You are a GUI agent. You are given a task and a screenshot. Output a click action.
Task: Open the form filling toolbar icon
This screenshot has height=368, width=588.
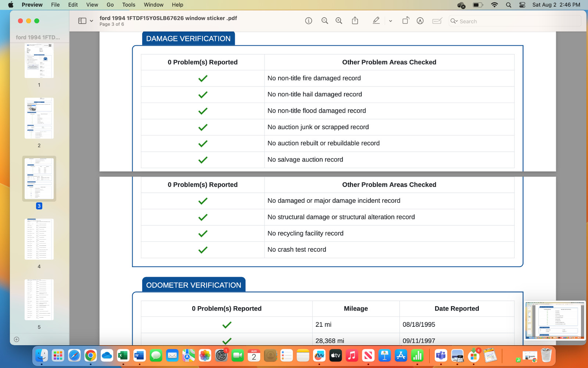click(437, 21)
